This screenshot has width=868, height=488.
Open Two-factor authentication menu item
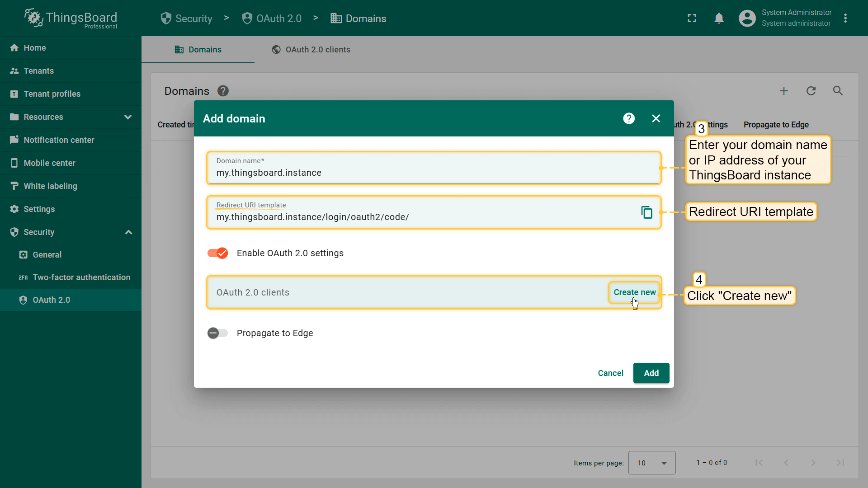coord(81,277)
